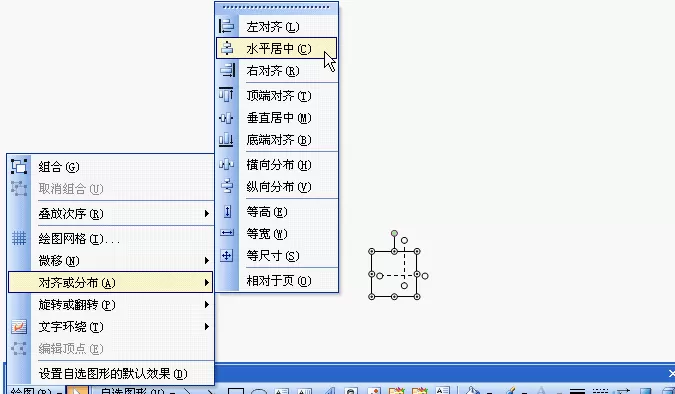Expand the 文字环绕 (T) submenu

[x=111, y=327]
